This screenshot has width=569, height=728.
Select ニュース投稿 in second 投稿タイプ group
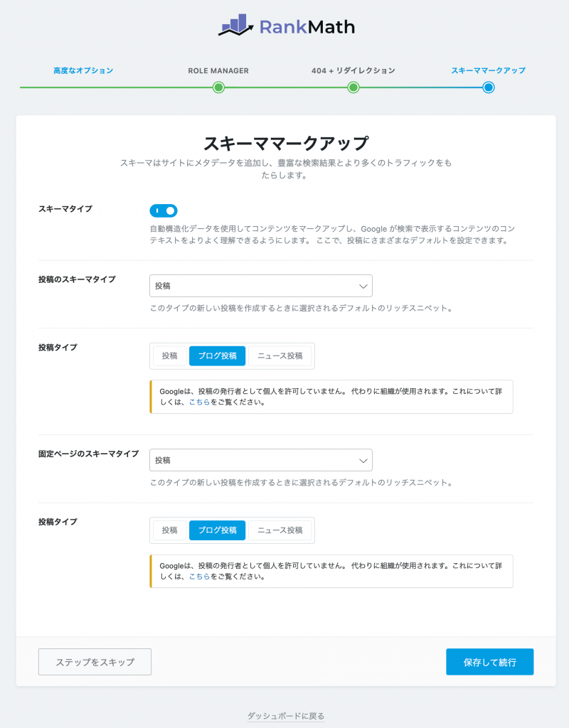click(280, 530)
